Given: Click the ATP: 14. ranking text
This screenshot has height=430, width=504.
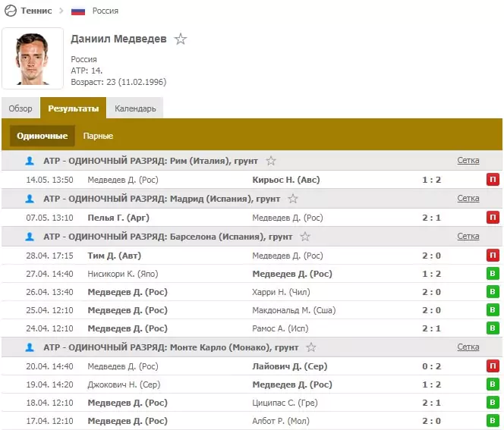Looking at the screenshot, I should tap(87, 71).
